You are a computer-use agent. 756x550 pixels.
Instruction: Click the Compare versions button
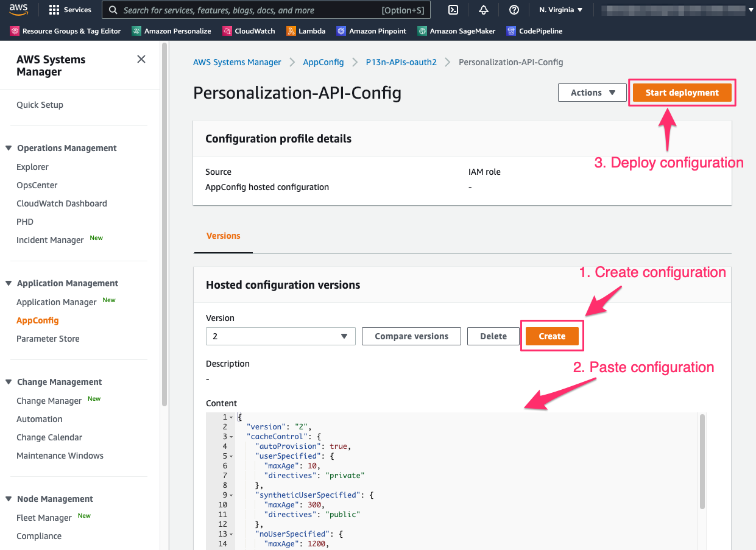[411, 336]
